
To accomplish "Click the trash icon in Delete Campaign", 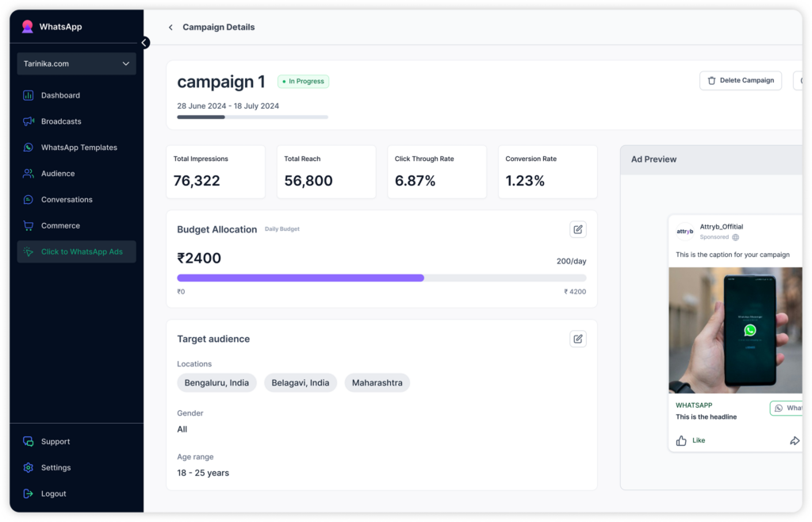I will [711, 81].
